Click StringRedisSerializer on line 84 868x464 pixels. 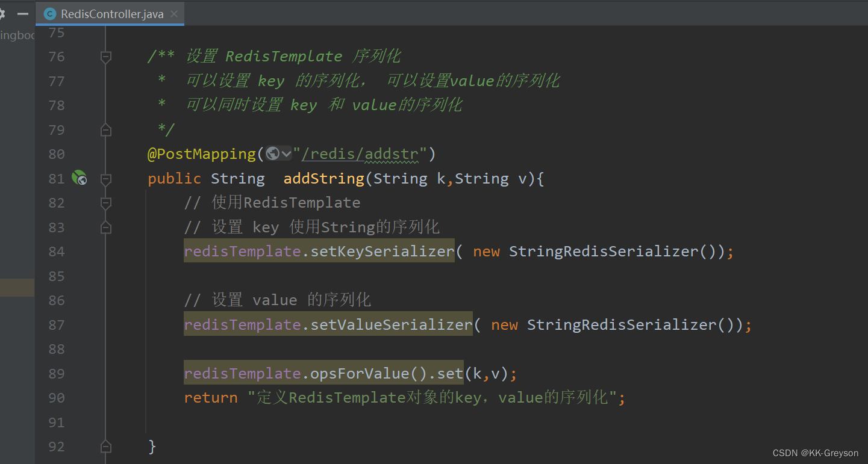[604, 252]
